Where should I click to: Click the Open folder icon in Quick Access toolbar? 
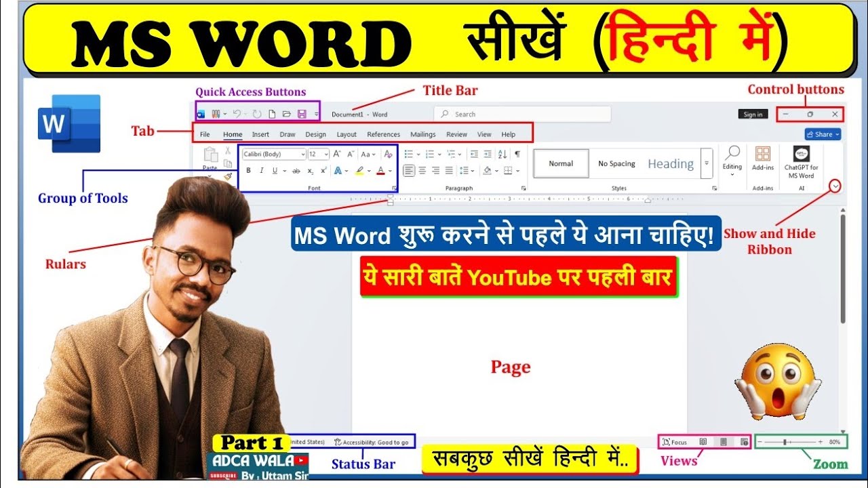[x=287, y=114]
